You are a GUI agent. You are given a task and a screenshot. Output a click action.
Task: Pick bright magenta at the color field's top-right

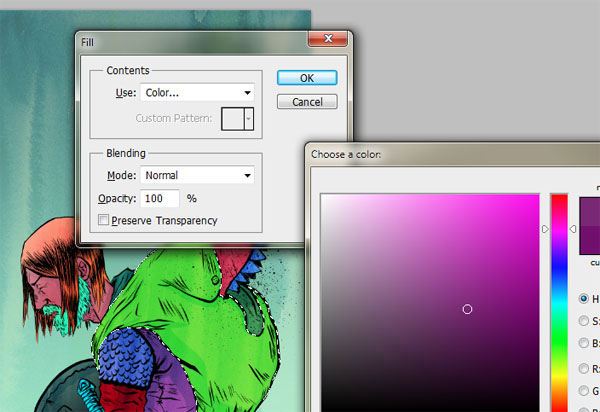click(536, 198)
